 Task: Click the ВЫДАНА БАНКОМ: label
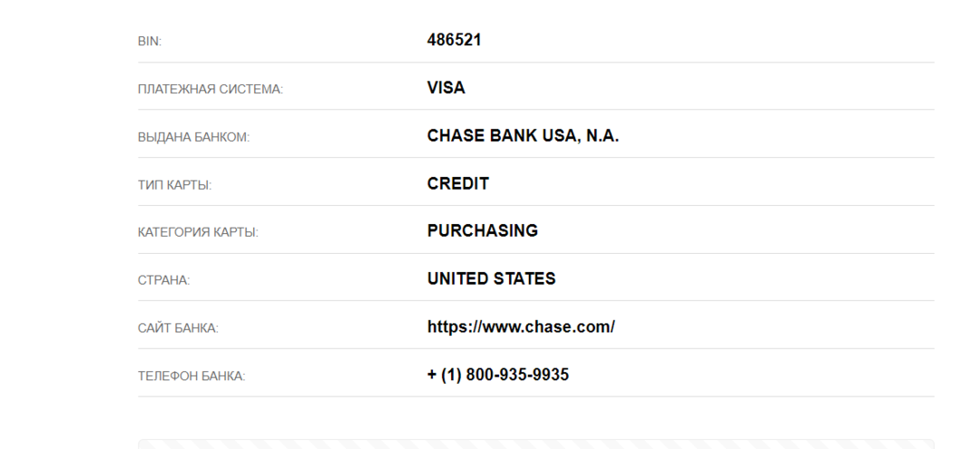193,138
